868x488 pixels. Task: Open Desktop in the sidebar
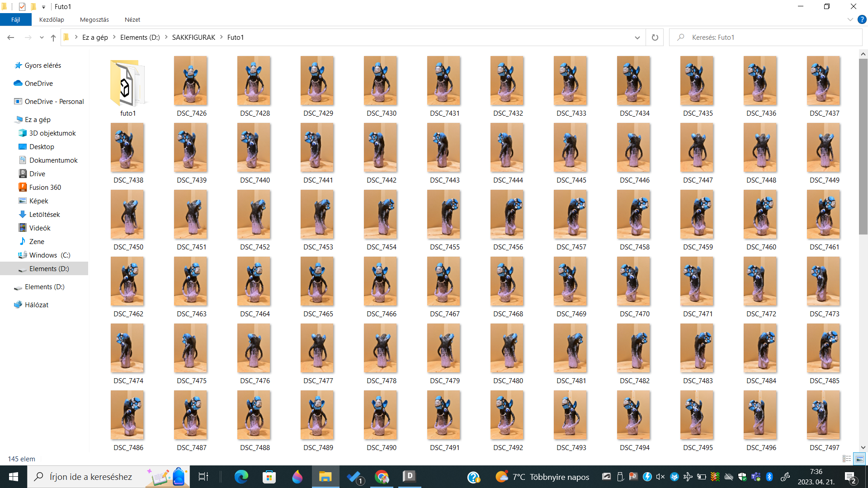[42, 147]
